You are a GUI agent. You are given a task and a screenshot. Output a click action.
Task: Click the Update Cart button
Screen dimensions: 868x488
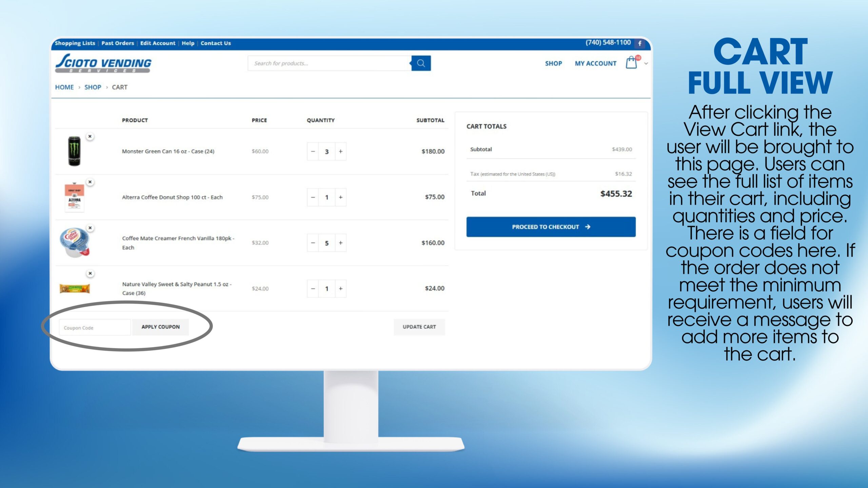[x=419, y=327]
